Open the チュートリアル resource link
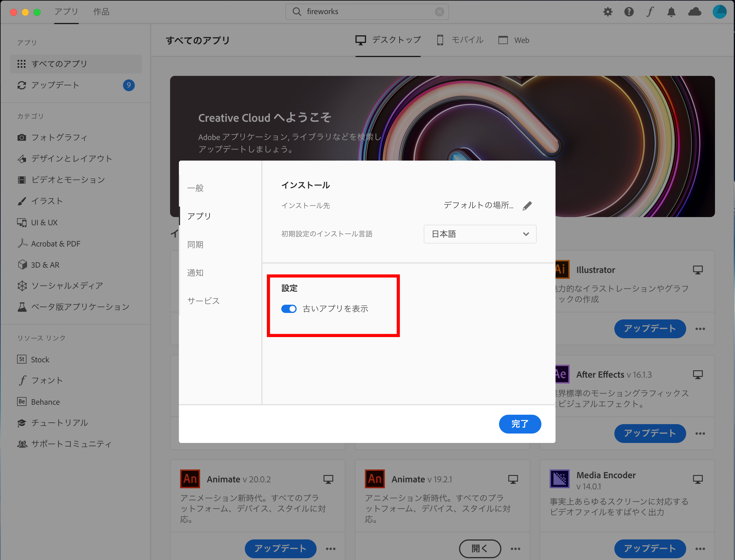The height and width of the screenshot is (560, 735). [x=52, y=423]
